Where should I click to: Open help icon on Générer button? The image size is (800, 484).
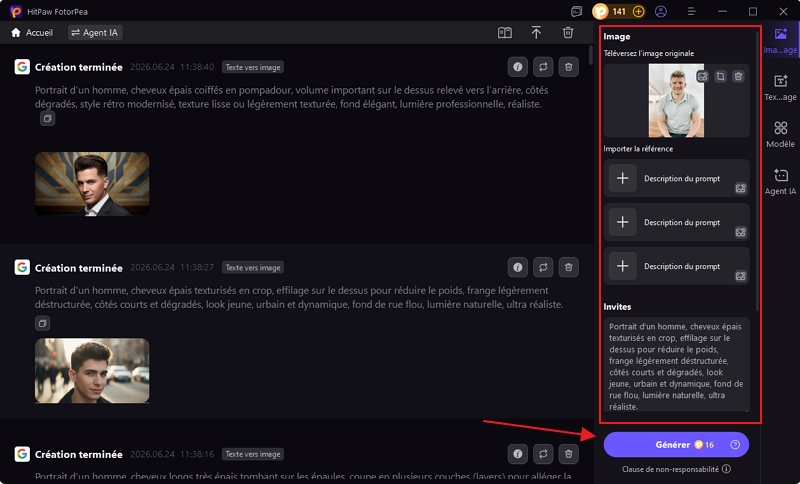tap(735, 445)
